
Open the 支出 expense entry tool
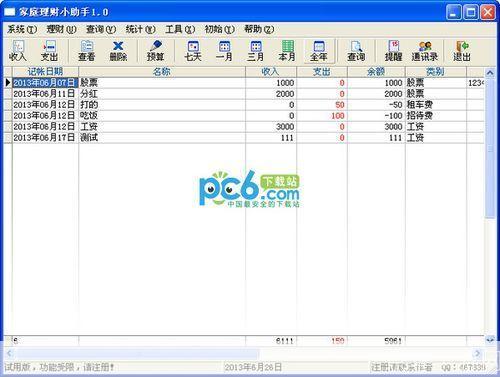tap(49, 51)
